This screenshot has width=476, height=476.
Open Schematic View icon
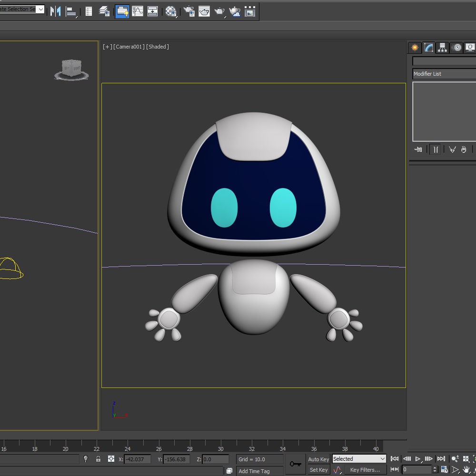(152, 11)
